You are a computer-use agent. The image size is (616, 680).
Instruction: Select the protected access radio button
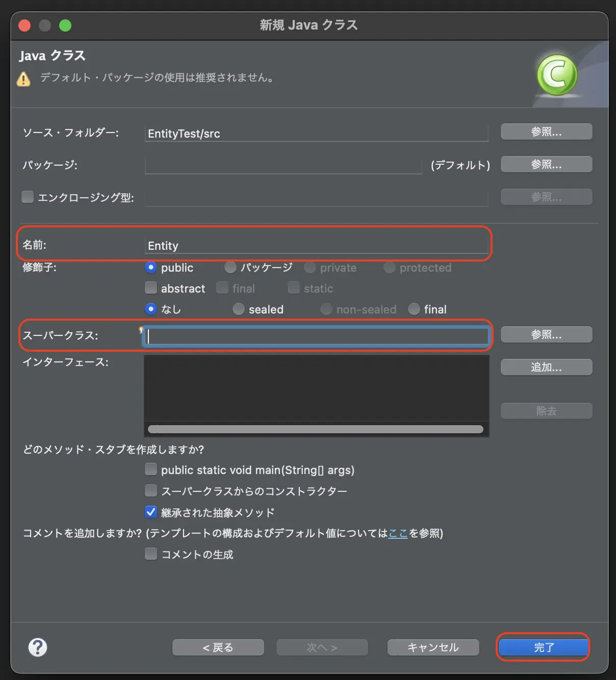click(389, 267)
